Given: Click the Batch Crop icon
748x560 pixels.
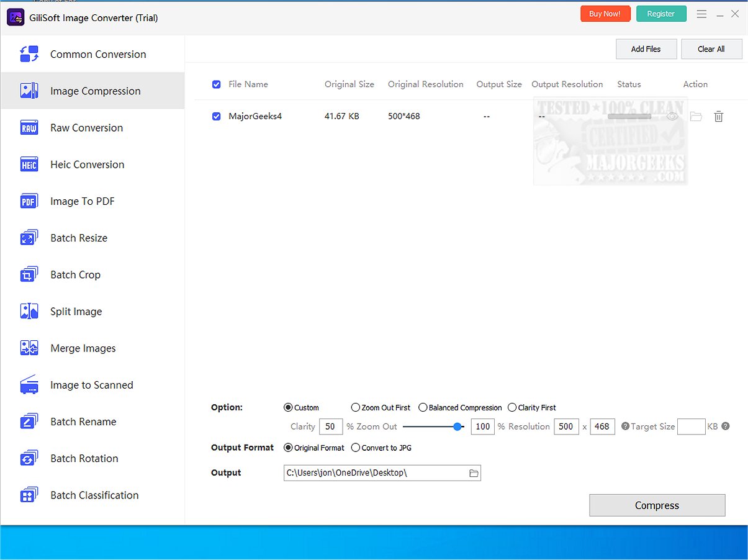Looking at the screenshot, I should coord(29,274).
